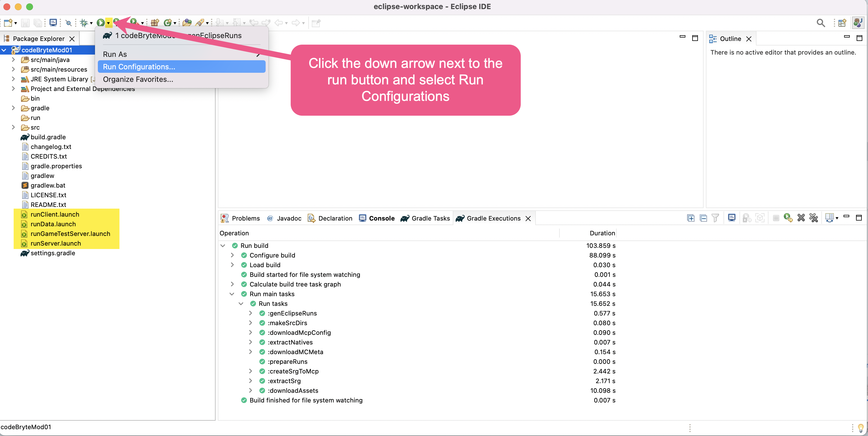This screenshot has width=868, height=436.
Task: Click the green Run button
Action: [x=100, y=23]
